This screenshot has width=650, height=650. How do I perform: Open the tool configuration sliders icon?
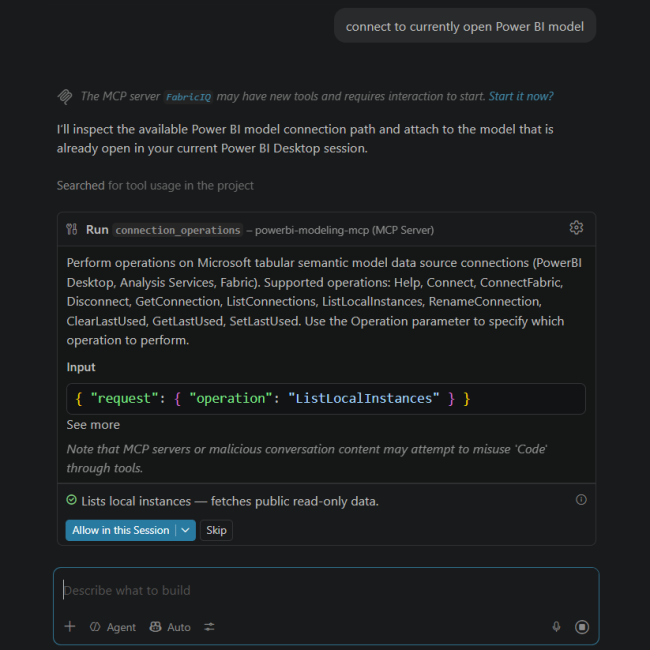209,627
